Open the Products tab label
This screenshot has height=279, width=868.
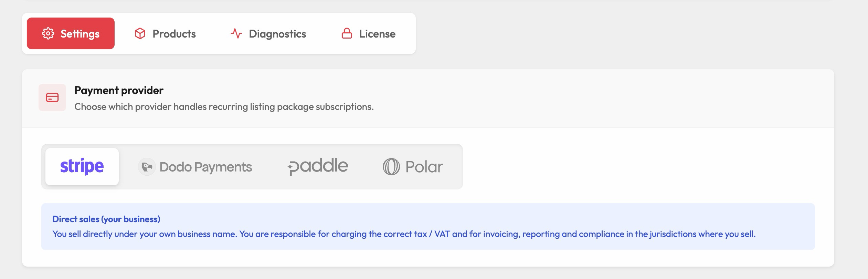point(174,34)
